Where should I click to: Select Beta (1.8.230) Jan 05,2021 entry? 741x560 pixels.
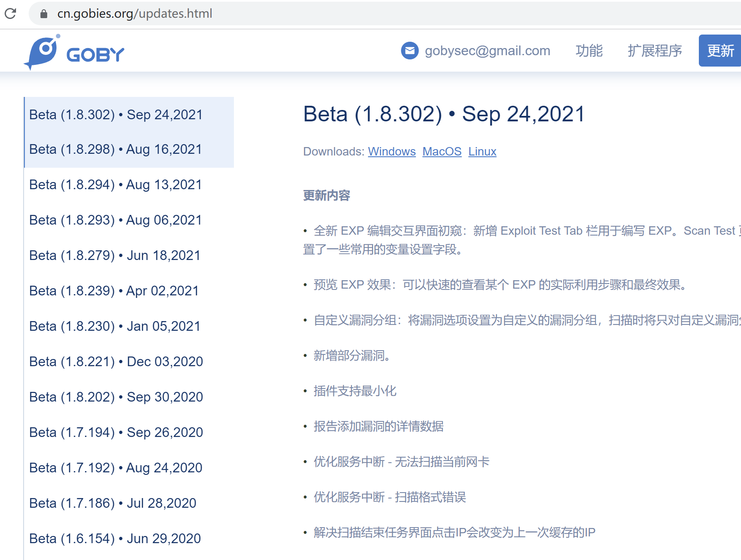click(129, 326)
